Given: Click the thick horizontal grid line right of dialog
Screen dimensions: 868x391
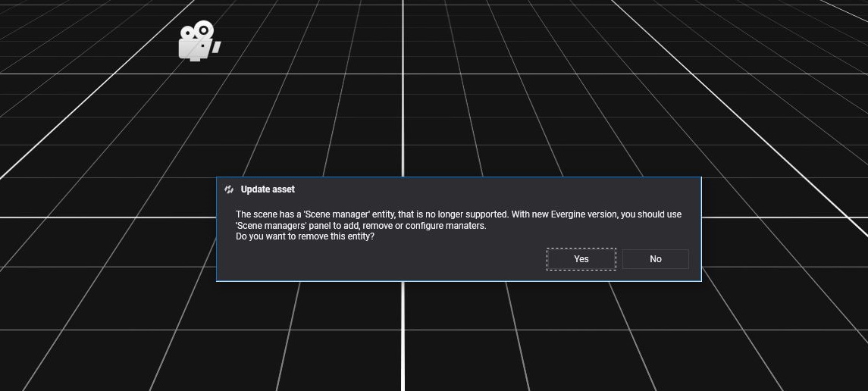Looking at the screenshot, I should point(781,217).
